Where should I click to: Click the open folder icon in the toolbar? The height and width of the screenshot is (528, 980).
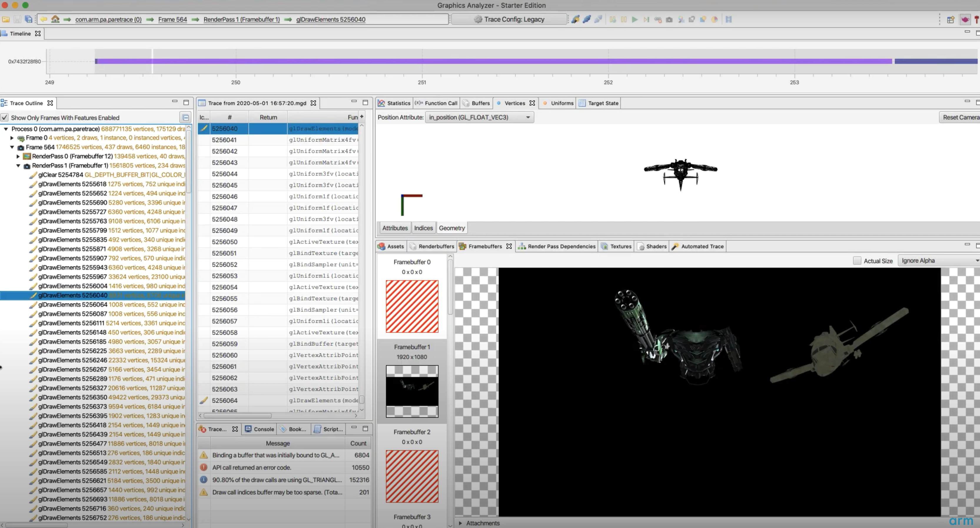click(x=6, y=19)
